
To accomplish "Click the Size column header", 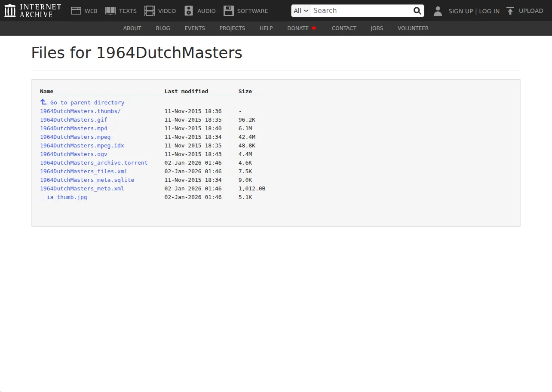I will 245,92.
